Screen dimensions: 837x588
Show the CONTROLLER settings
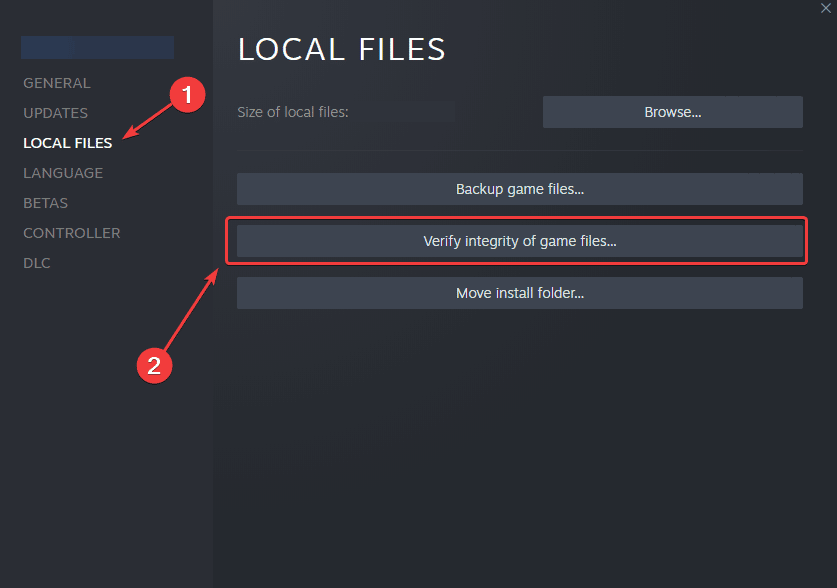[72, 233]
